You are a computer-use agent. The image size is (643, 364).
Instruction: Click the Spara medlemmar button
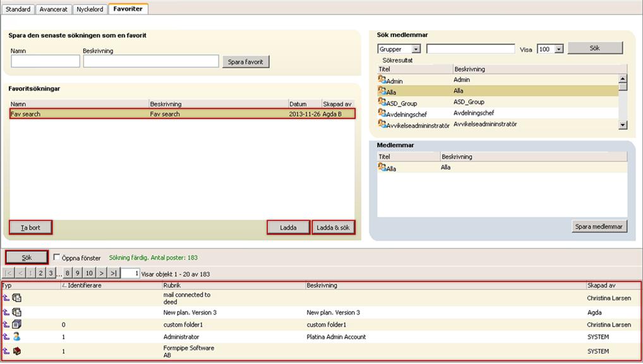599,226
